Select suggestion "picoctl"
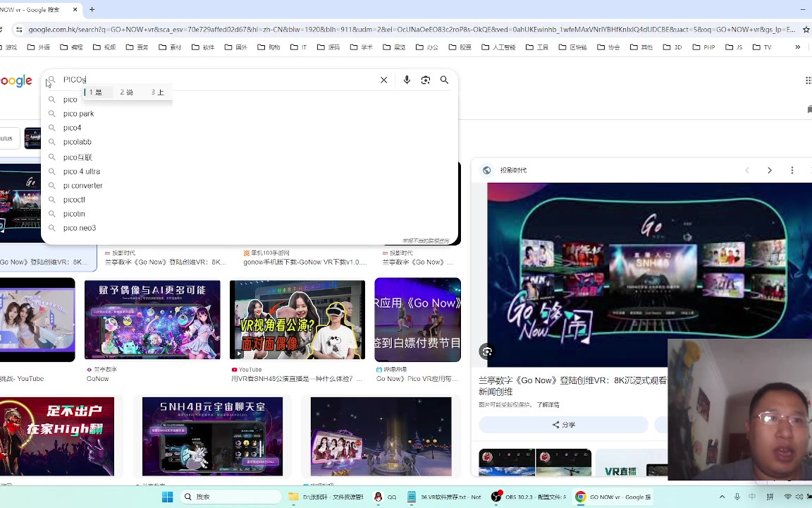 coord(250,200)
